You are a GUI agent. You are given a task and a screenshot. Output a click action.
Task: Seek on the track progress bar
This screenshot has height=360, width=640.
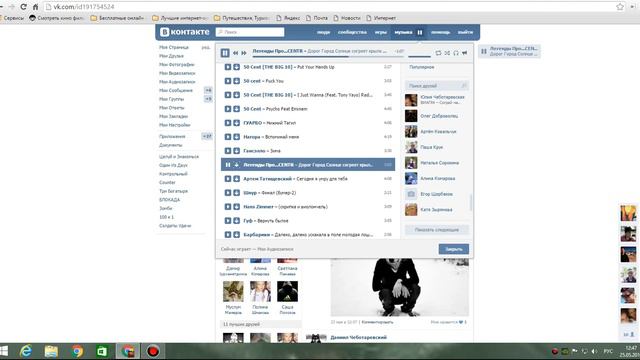[328, 56]
